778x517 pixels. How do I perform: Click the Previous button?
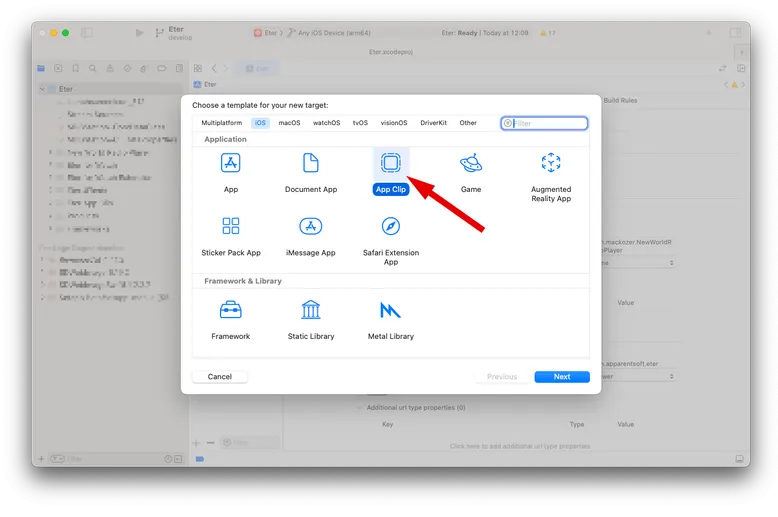(502, 377)
